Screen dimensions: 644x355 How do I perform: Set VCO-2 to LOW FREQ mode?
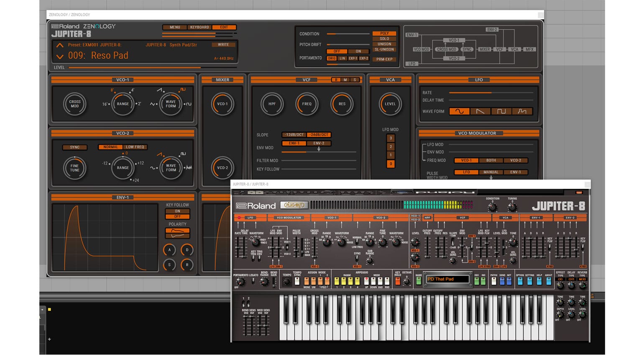coord(135,147)
